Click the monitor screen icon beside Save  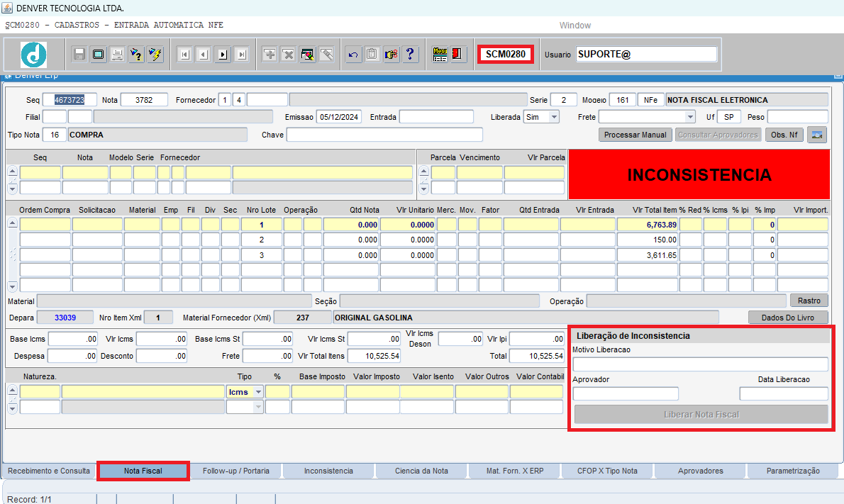pos(99,55)
